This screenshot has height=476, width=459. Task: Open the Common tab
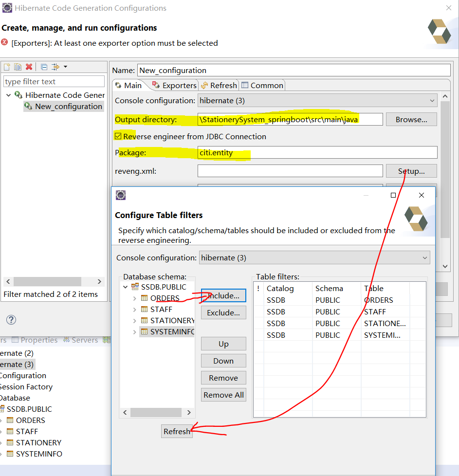click(x=262, y=85)
